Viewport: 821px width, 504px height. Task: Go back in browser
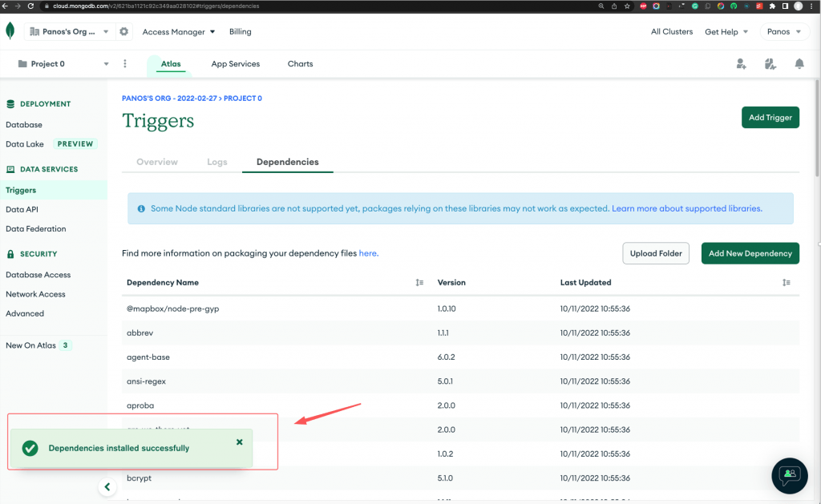click(6, 6)
